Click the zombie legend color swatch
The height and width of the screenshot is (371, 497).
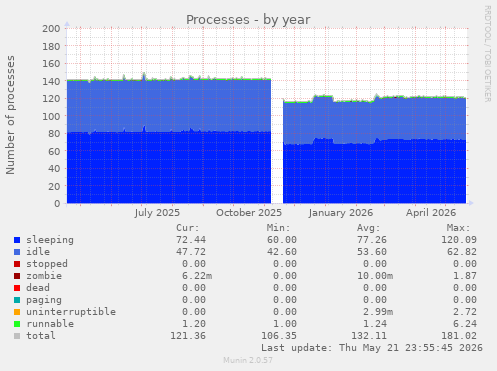(17, 276)
